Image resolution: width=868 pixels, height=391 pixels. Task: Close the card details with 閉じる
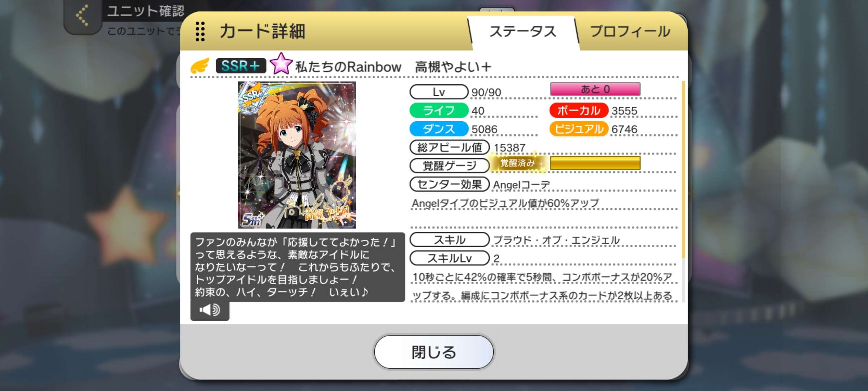[x=434, y=352]
